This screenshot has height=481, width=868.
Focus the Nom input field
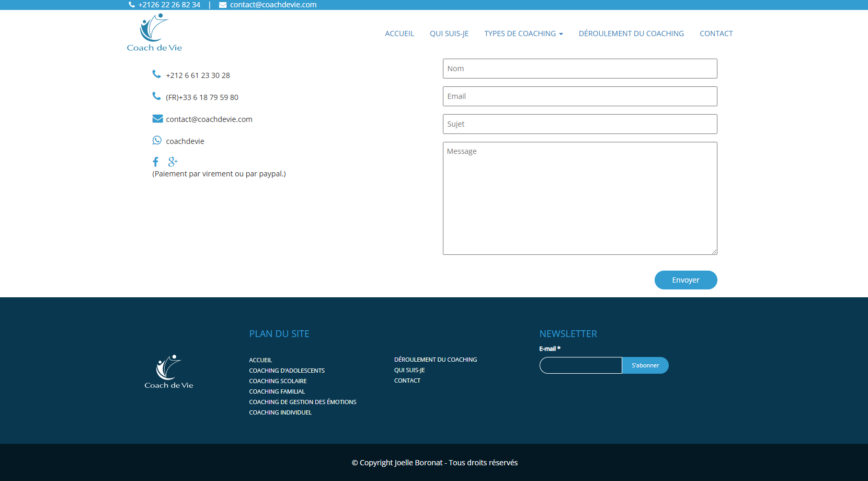tap(579, 69)
